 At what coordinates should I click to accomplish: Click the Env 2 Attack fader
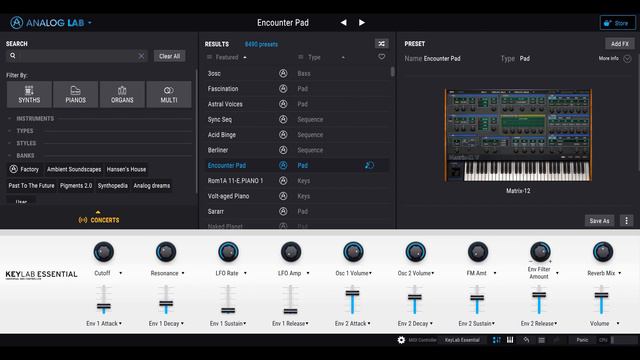point(352,293)
